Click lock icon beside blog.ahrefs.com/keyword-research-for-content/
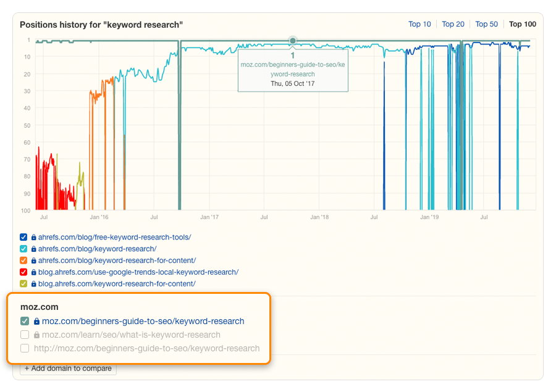556x392 pixels. point(34,284)
